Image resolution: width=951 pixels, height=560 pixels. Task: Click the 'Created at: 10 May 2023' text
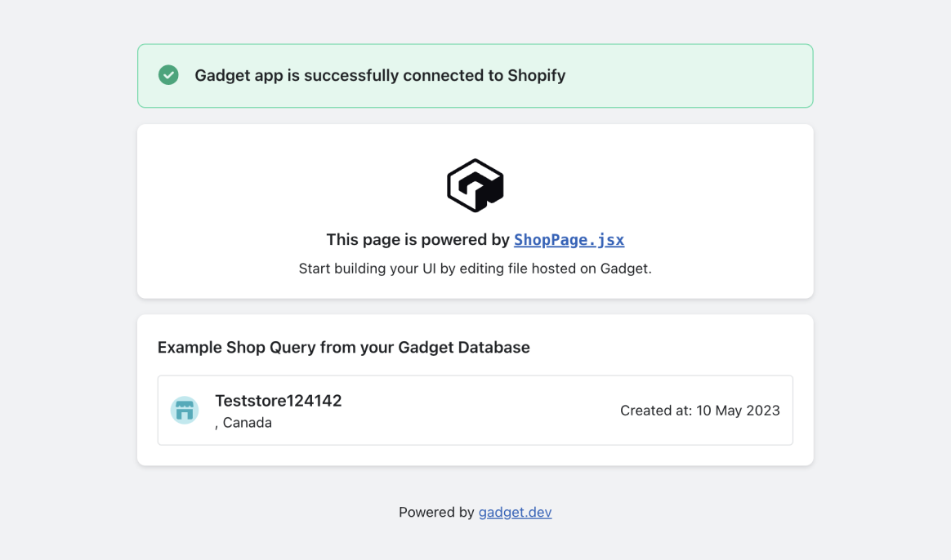coord(700,411)
